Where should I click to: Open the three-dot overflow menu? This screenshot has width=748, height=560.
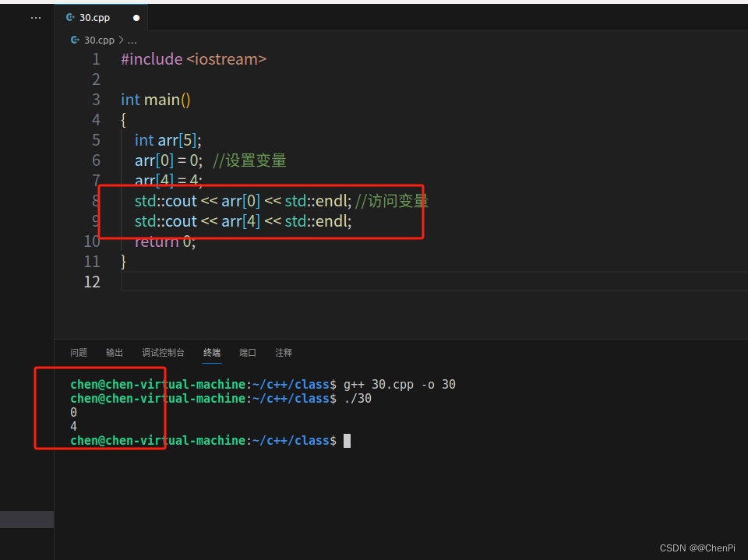[x=36, y=18]
